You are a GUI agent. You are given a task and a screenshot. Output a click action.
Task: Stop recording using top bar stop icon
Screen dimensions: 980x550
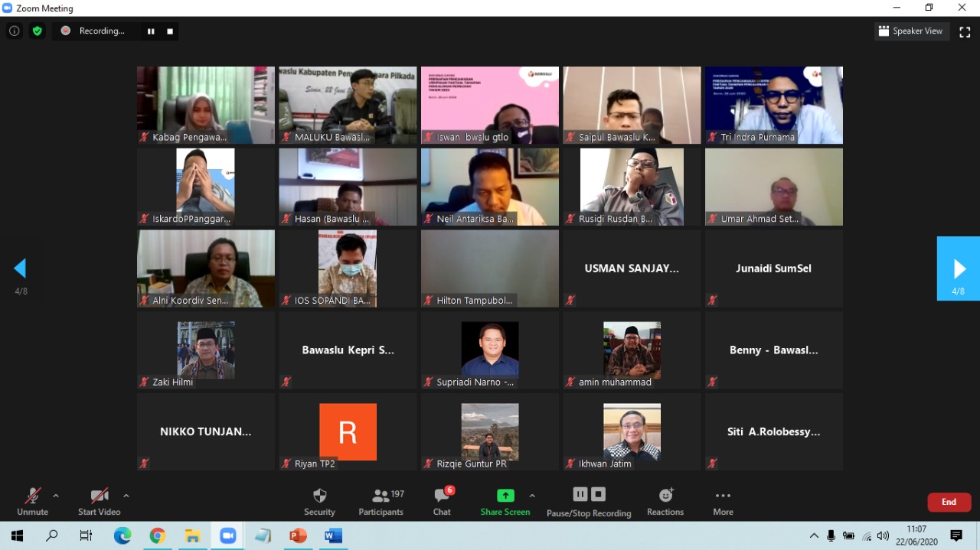[170, 31]
